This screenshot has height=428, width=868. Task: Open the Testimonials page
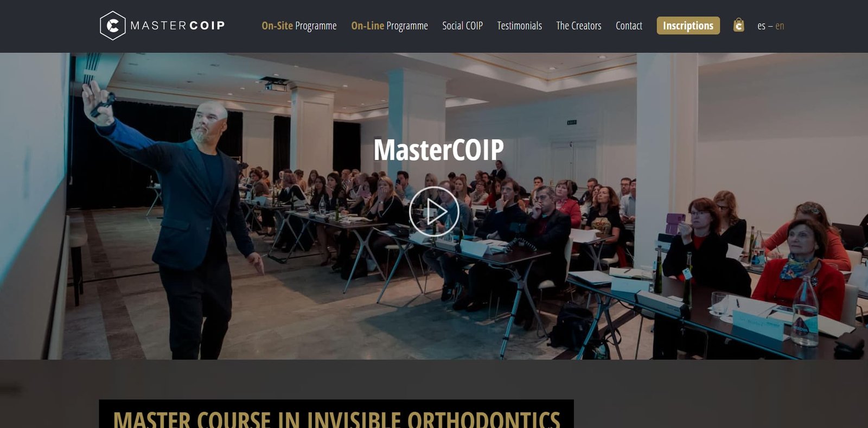pos(519,25)
